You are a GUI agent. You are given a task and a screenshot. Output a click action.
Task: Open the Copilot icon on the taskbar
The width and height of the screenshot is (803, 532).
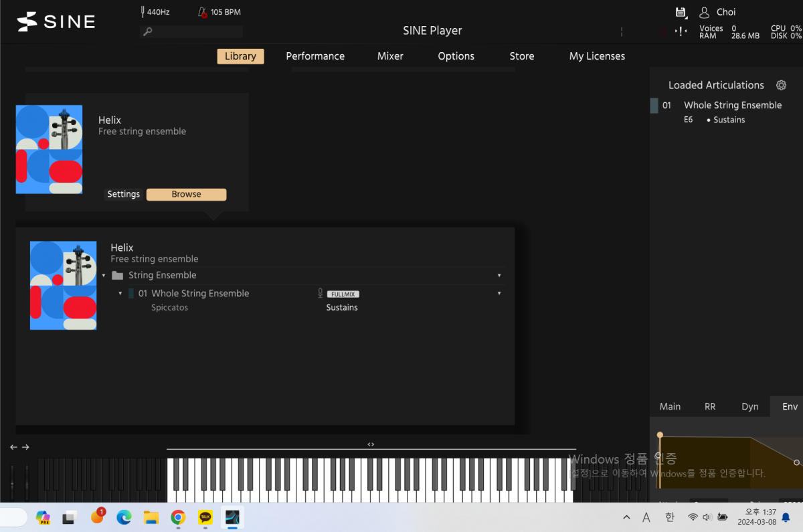click(x=43, y=517)
